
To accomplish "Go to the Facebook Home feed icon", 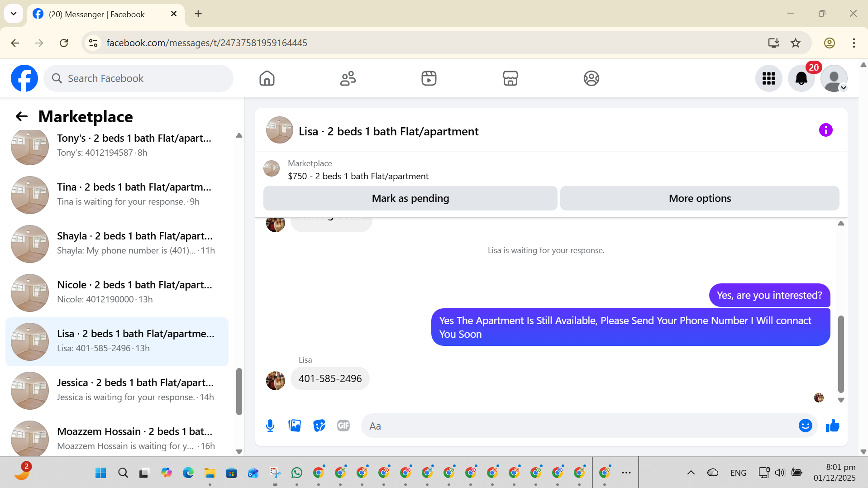I will [267, 78].
